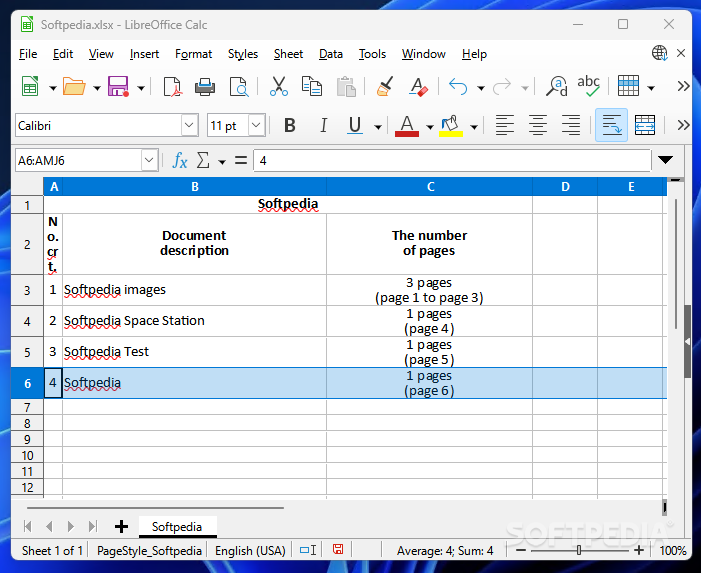Toggle selection mode in status bar
Viewport: 701px width, 573px height.
point(308,550)
